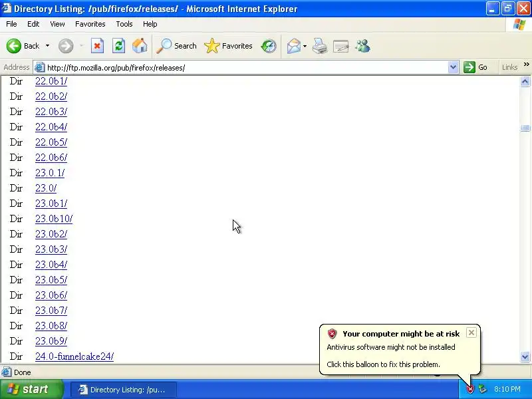Click the page icon in the title bar
Image resolution: width=532 pixels, height=399 pixels.
pos(7,8)
